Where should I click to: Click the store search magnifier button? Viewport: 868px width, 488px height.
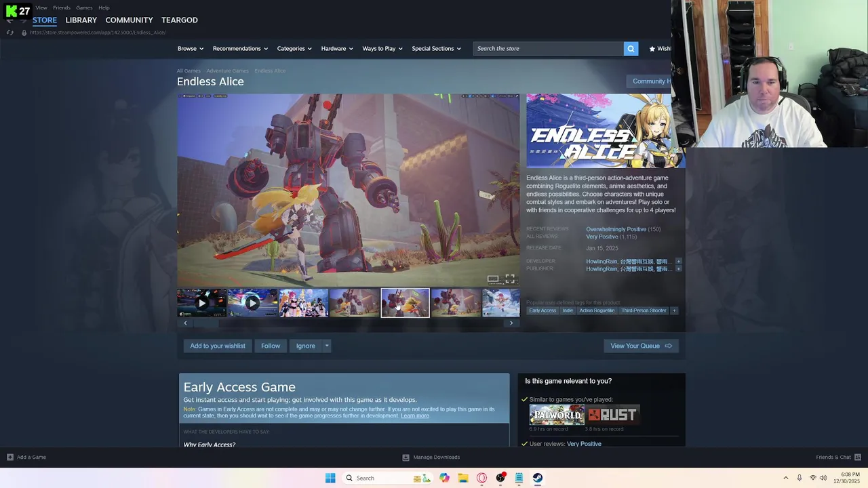click(x=631, y=49)
